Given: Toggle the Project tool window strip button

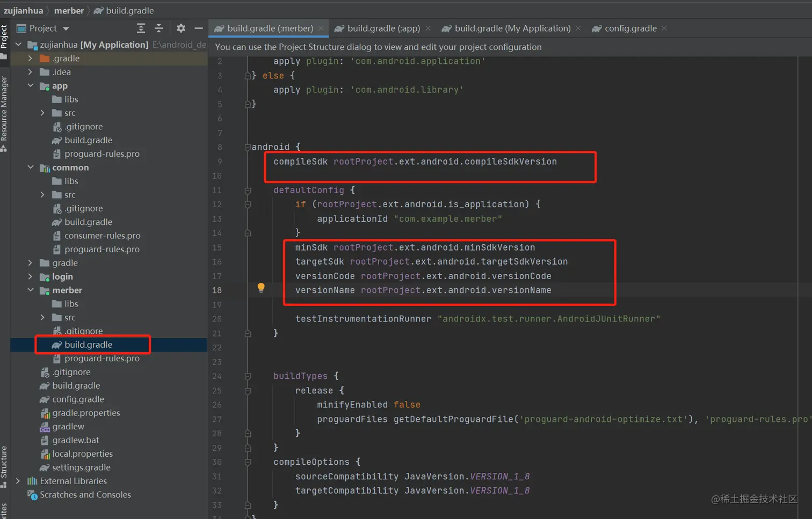Looking at the screenshot, I should point(4,42).
